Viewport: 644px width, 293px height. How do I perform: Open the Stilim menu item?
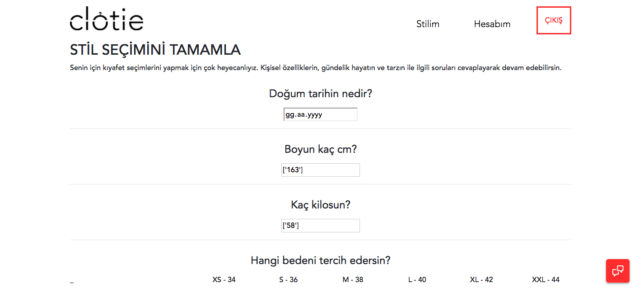tap(428, 24)
